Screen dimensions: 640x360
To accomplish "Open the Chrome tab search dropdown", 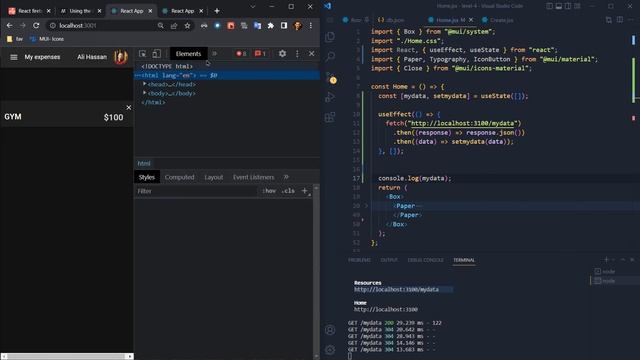I will [x=253, y=7].
